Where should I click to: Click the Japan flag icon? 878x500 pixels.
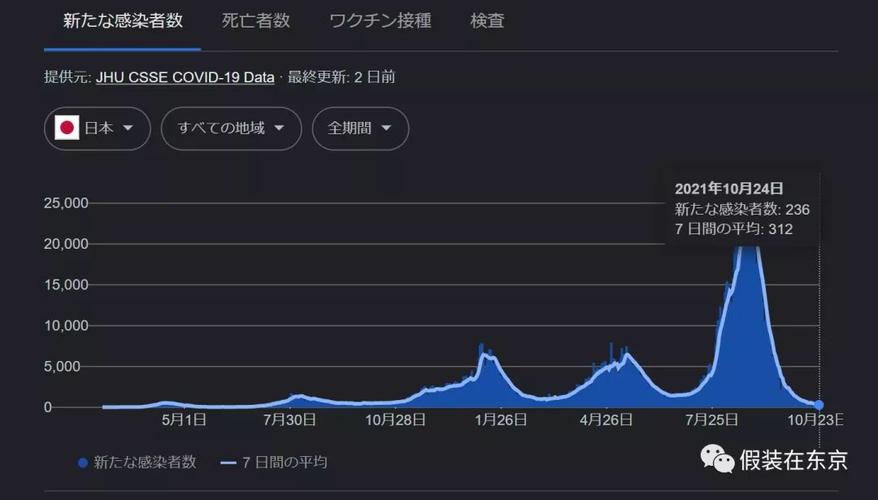[67, 128]
